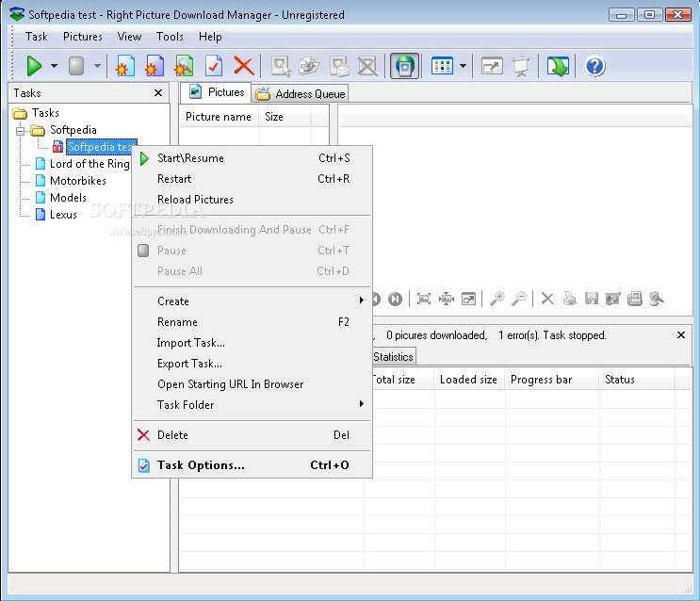Click the slideshow projector screen toolbar icon
The height and width of the screenshot is (601, 700).
click(521, 66)
